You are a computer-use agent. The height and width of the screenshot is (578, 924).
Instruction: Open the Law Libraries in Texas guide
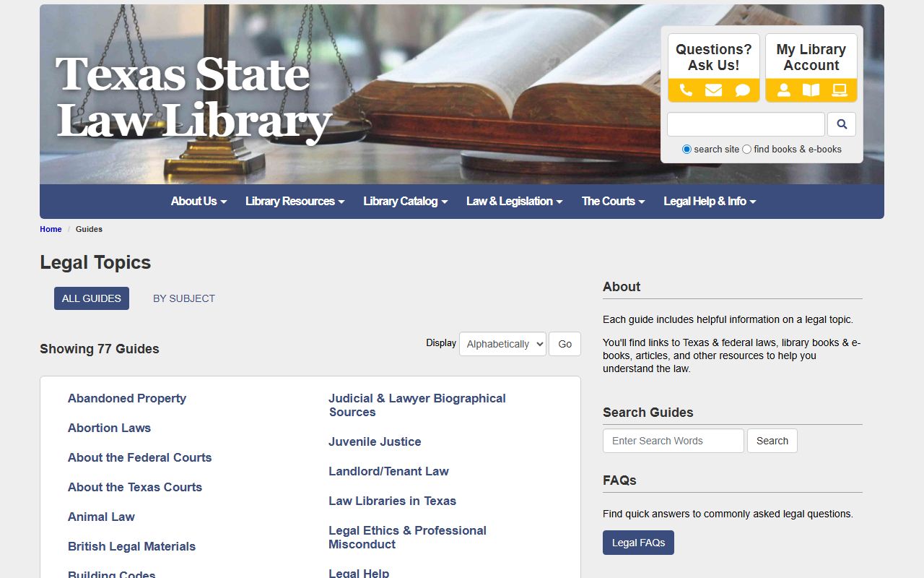click(x=392, y=501)
